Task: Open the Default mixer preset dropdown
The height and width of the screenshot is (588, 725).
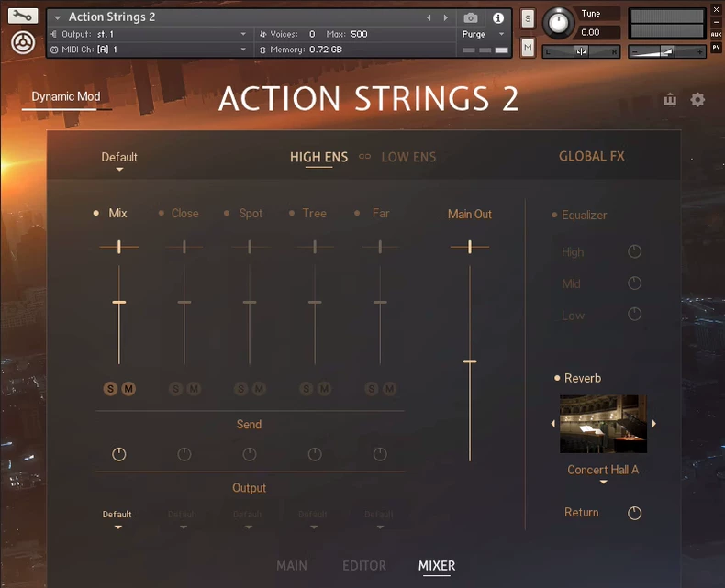Action: (119, 161)
